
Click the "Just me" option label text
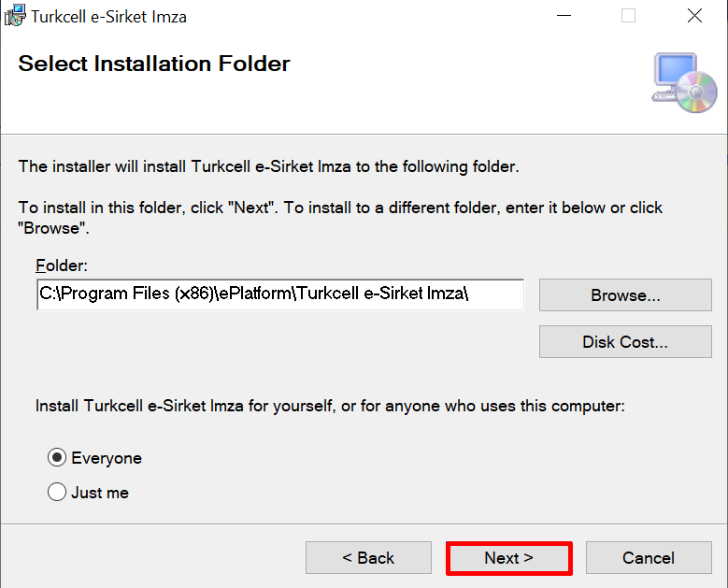[100, 493]
